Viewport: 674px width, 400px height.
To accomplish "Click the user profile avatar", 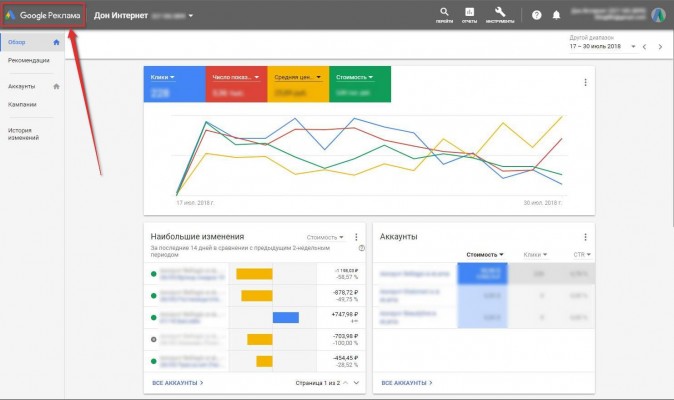I will point(658,15).
